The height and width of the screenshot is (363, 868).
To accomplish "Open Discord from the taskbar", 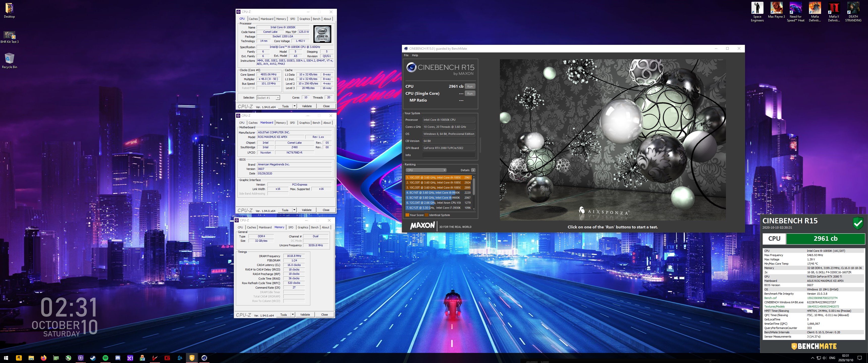I will 118,358.
